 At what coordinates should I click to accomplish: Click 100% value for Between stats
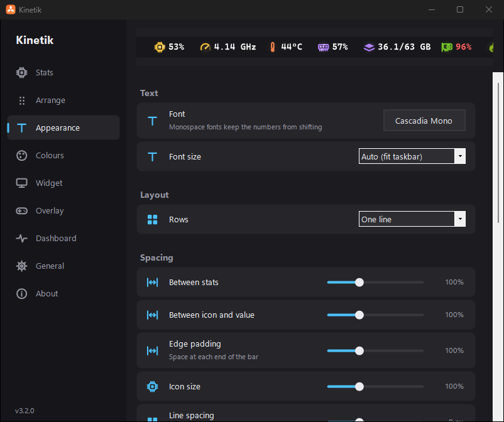click(x=454, y=282)
